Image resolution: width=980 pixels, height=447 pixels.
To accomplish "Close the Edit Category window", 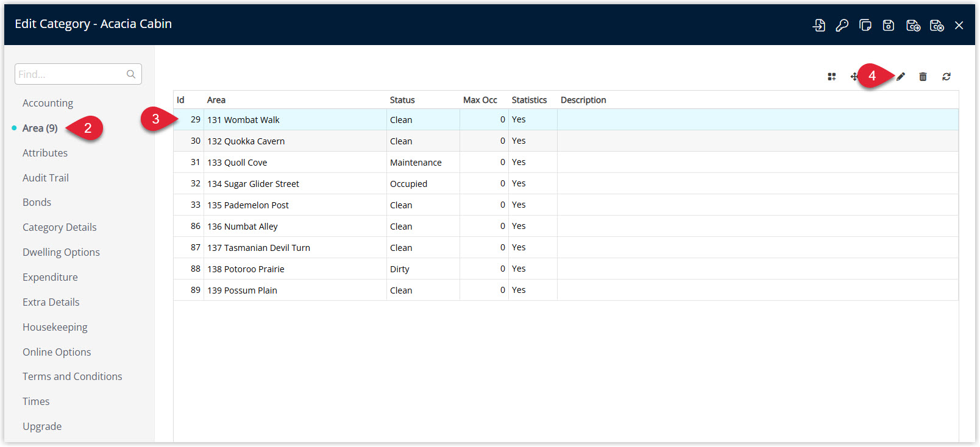I will [x=959, y=25].
